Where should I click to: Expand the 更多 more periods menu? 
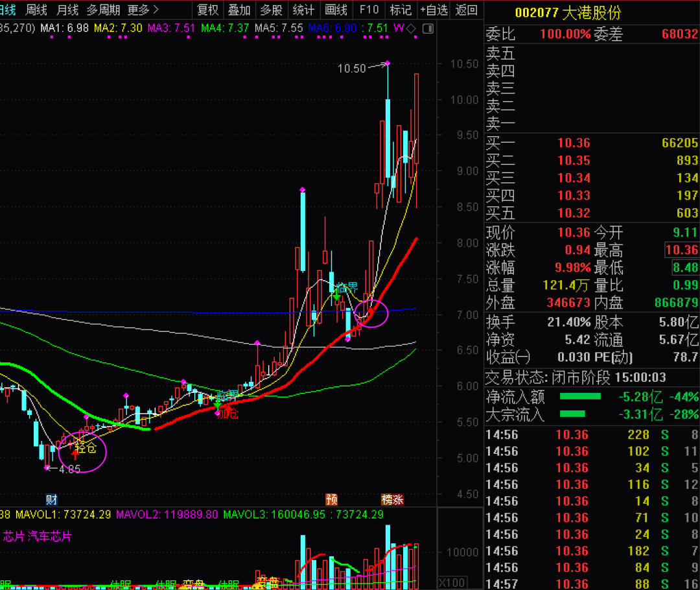coord(143,10)
